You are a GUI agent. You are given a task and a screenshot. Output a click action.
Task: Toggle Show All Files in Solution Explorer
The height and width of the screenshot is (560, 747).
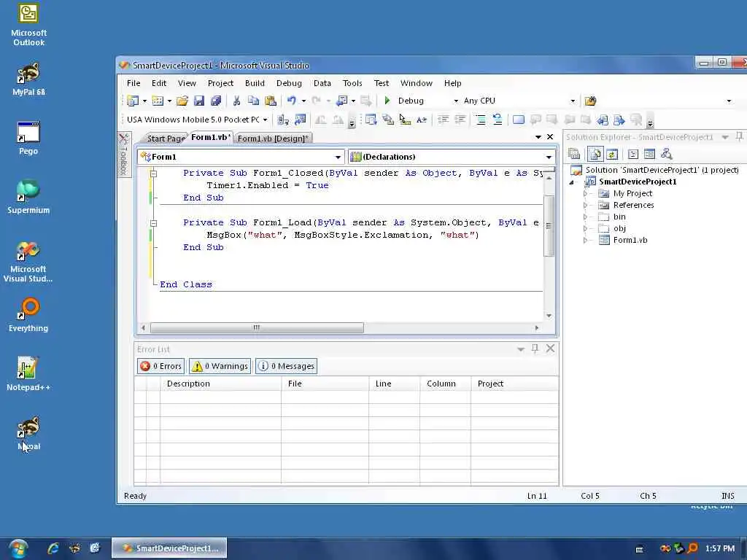[595, 154]
